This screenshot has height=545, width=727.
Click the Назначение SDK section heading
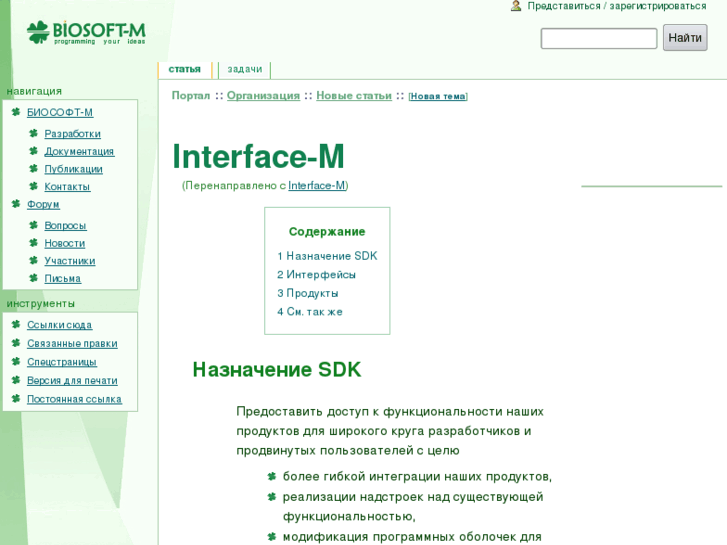point(277,370)
